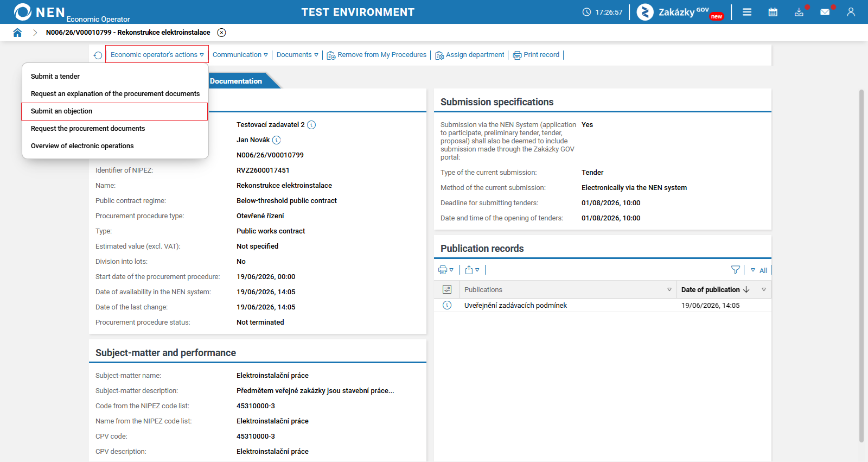Select Submit an objection
This screenshot has height=462, width=868.
tap(115, 111)
